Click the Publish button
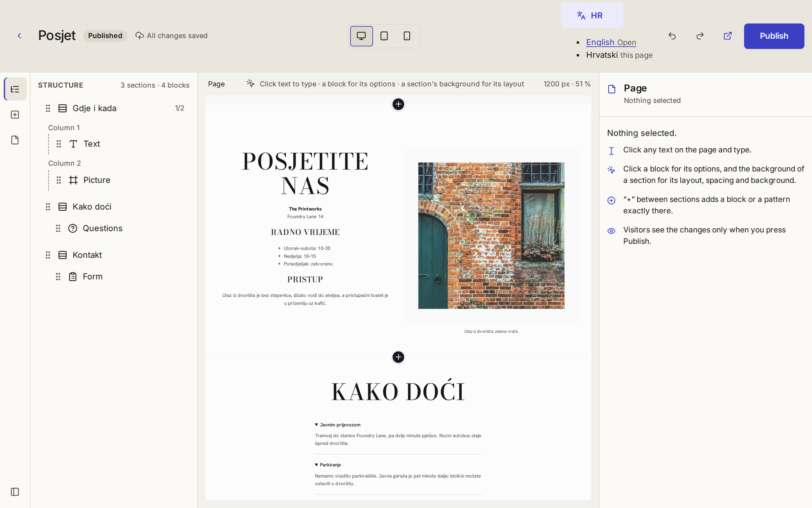This screenshot has height=508, width=812. pos(774,36)
